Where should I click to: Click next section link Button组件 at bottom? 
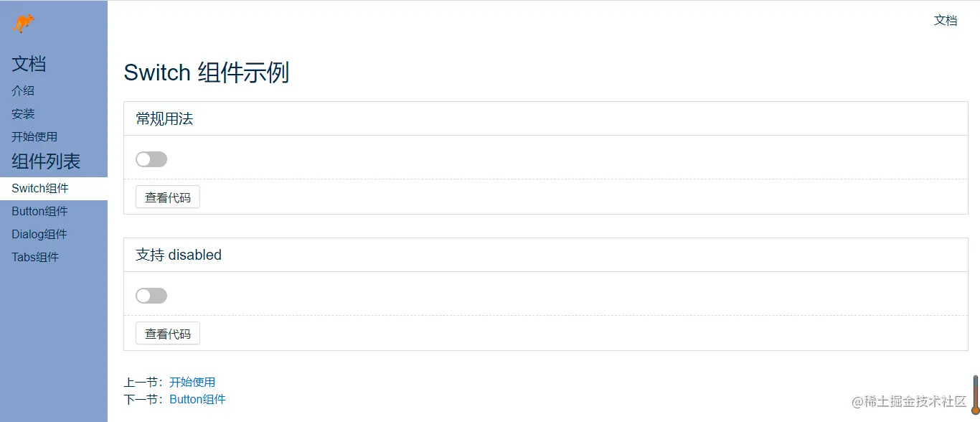point(197,400)
